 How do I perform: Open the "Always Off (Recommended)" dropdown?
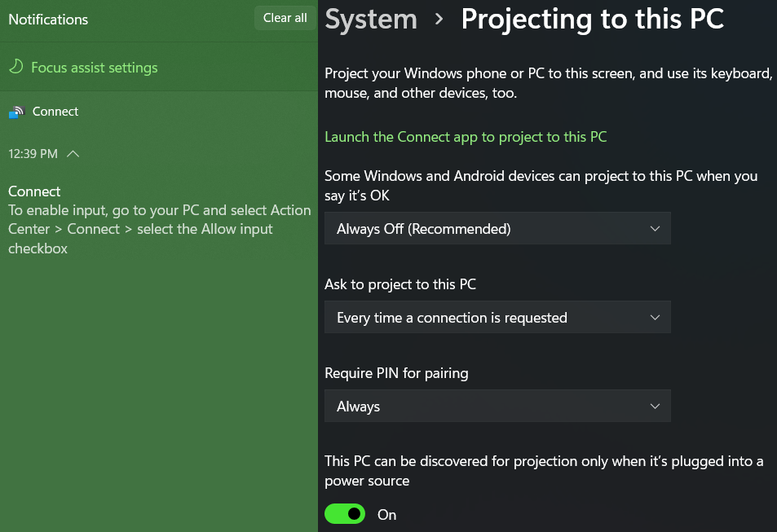coord(497,229)
